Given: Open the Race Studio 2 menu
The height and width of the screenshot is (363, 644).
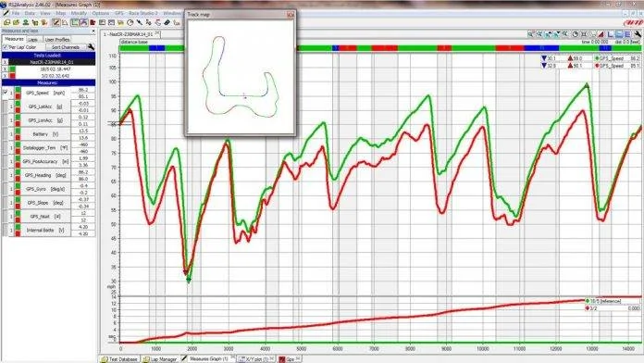Looking at the screenshot, I should (x=143, y=13).
